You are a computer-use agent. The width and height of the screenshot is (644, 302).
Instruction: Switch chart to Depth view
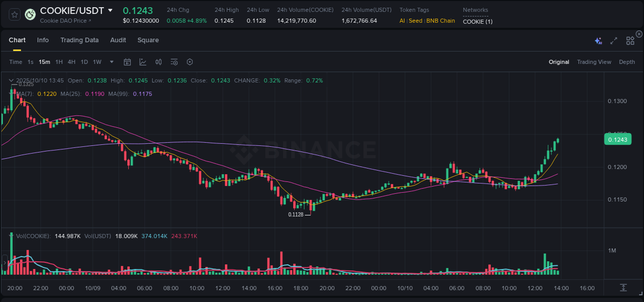point(627,62)
